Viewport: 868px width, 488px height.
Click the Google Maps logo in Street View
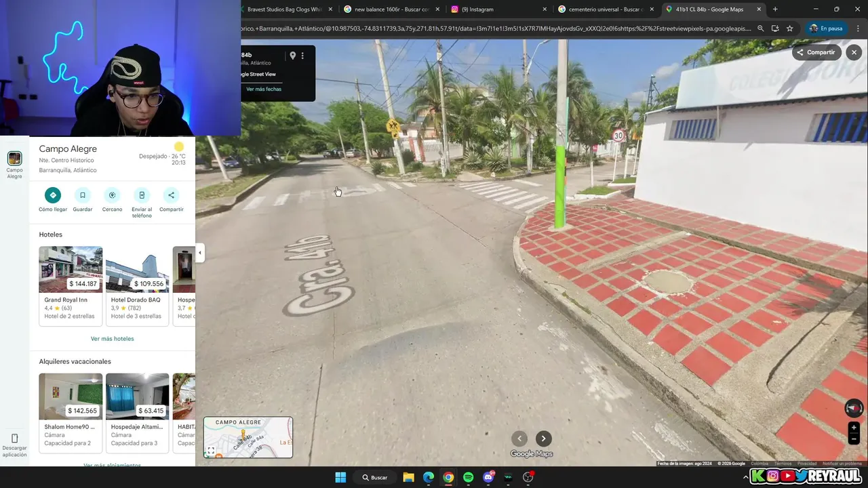coord(532,454)
